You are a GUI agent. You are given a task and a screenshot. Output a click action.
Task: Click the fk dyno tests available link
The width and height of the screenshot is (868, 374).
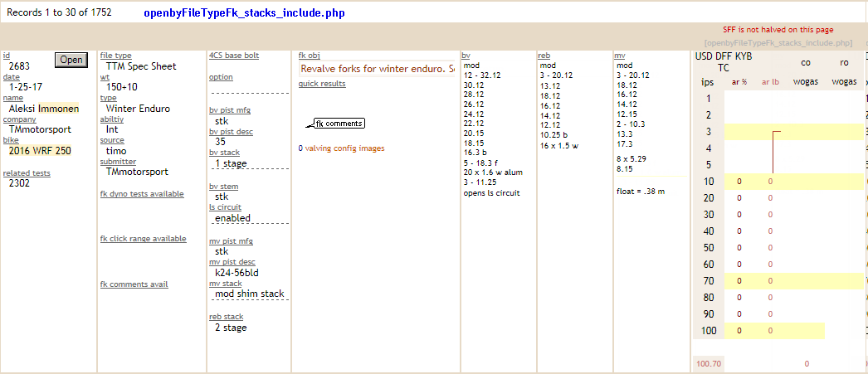tap(142, 194)
